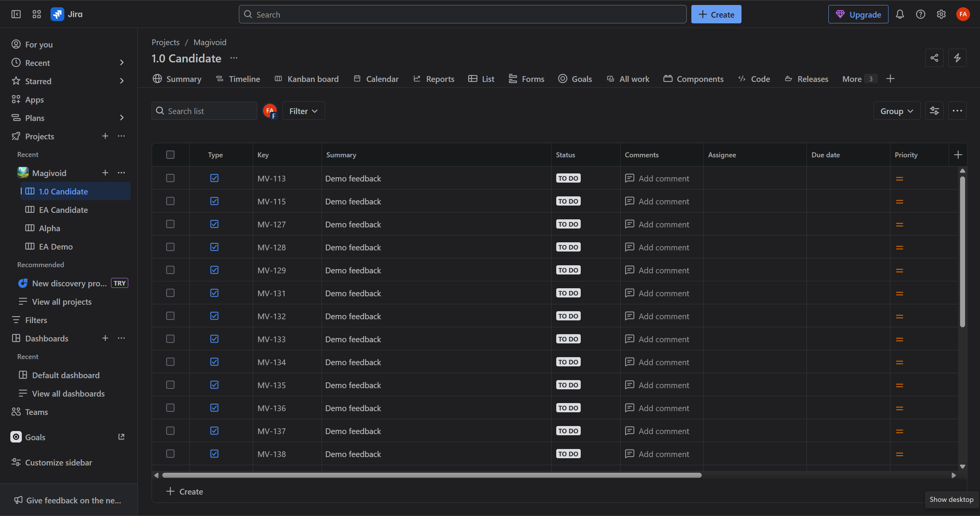980x516 pixels.
Task: Click the vertical scrollbar down arrow
Action: tap(962, 466)
